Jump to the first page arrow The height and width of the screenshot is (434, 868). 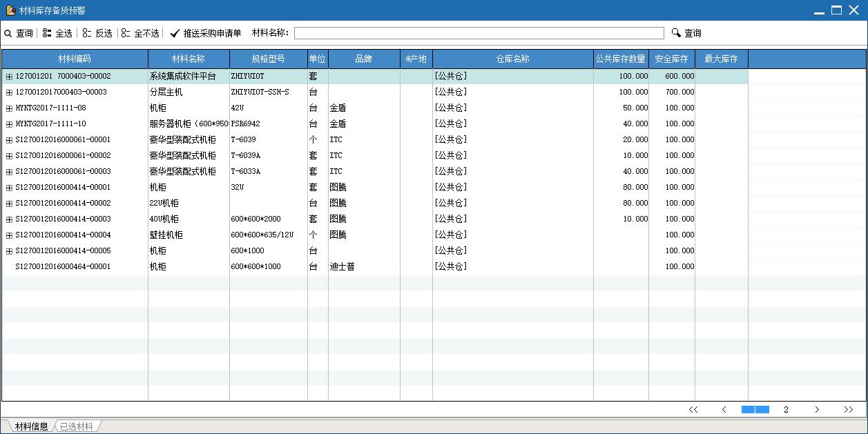(693, 410)
